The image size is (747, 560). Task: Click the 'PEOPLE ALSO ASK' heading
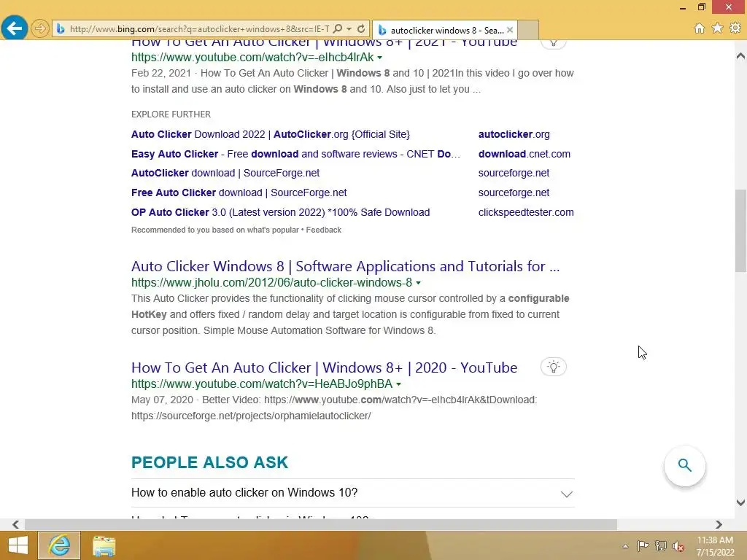(209, 462)
